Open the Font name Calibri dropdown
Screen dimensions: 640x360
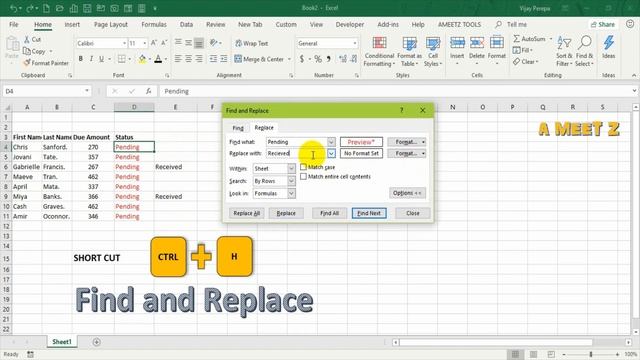124,43
